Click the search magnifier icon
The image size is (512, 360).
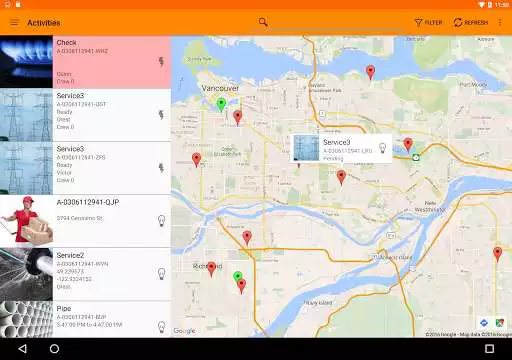pos(263,22)
